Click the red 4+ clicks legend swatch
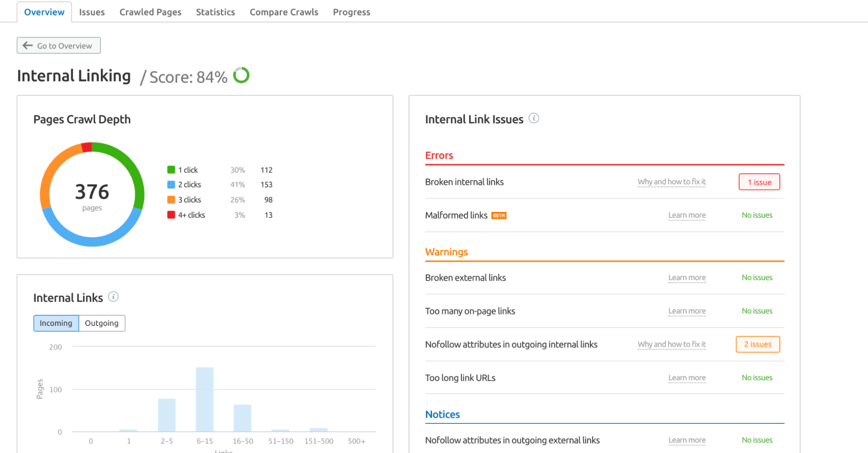The width and height of the screenshot is (868, 453). pyautogui.click(x=171, y=215)
